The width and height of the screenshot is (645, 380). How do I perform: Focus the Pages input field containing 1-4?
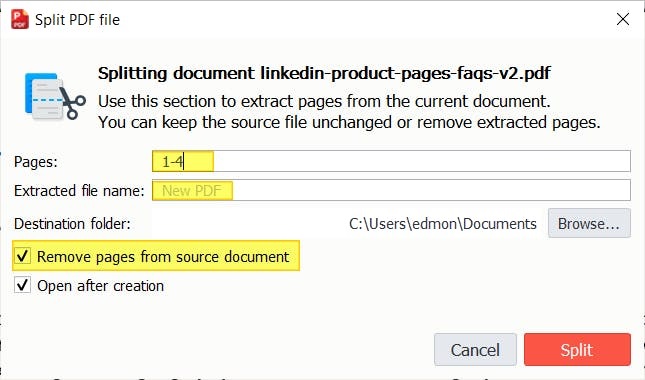tap(391, 161)
